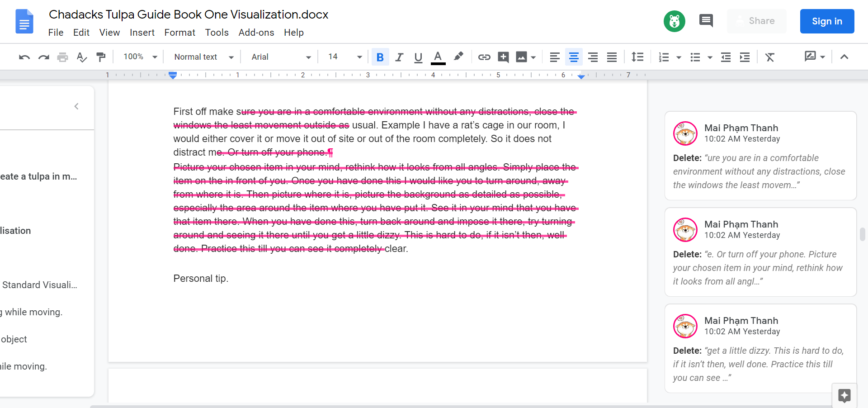
Task: Increase the paragraph indent
Action: point(745,57)
